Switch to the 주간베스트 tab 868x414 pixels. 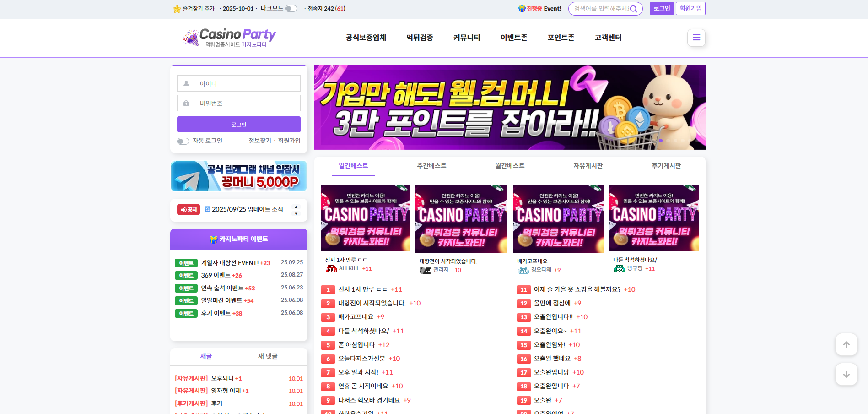click(431, 166)
